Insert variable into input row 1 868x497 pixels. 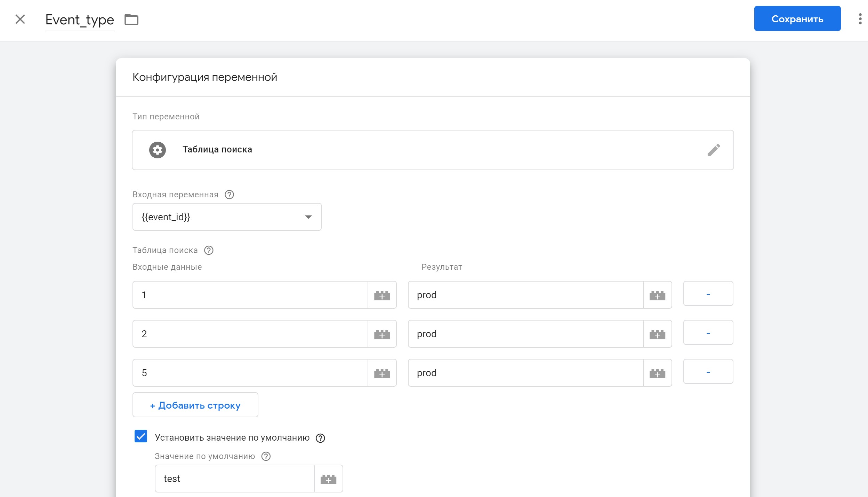point(382,295)
